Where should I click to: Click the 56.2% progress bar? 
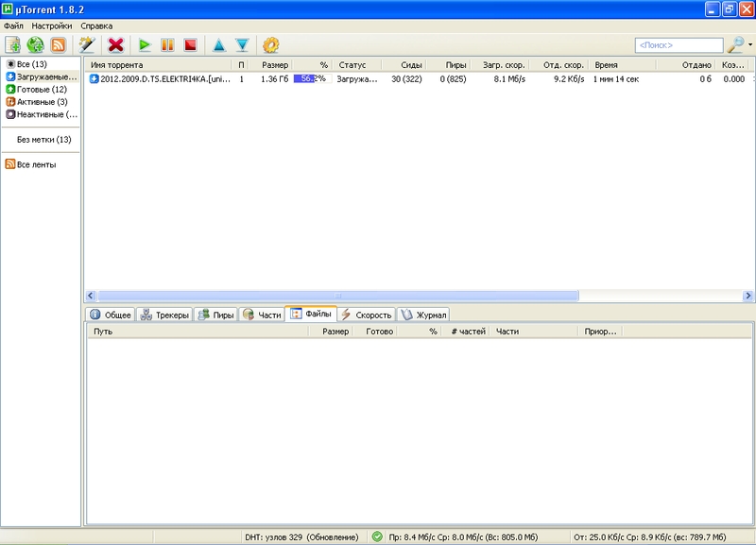313,78
